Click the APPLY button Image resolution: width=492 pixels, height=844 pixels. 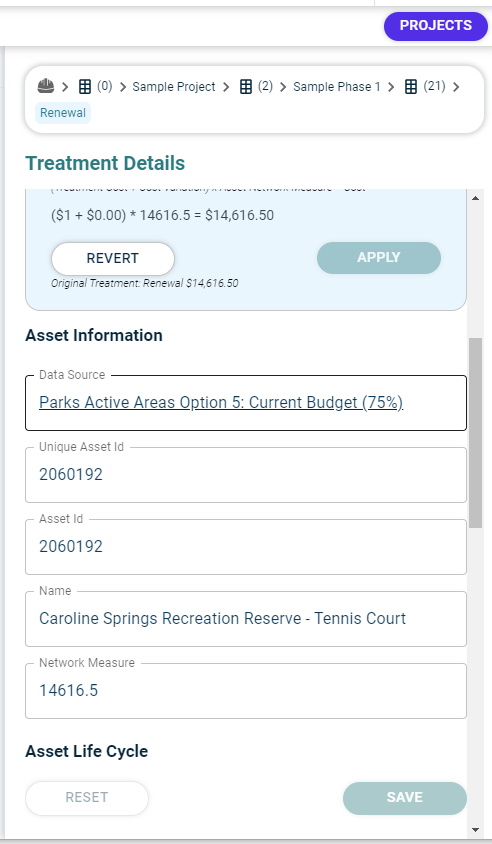click(x=378, y=257)
